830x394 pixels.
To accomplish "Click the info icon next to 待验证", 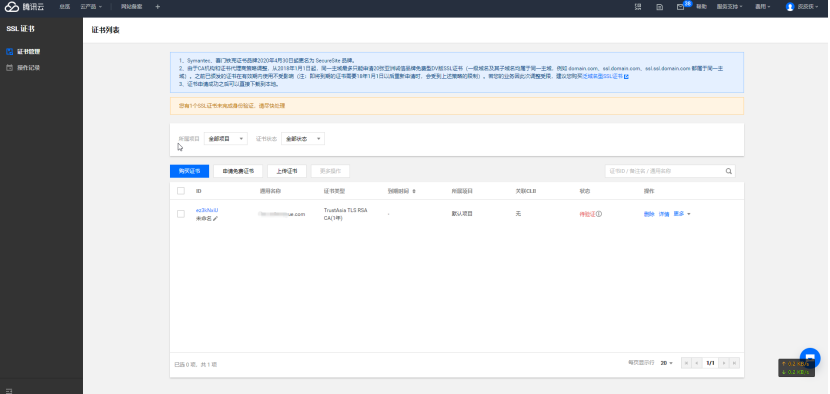I will [x=599, y=214].
